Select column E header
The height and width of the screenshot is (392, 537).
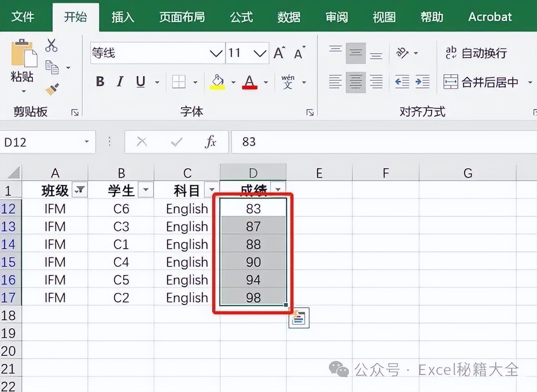(319, 172)
